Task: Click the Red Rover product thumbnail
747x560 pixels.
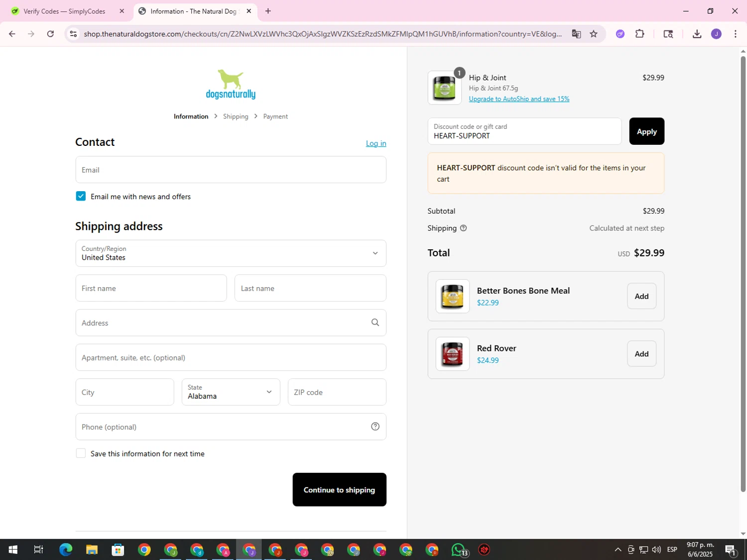Action: tap(452, 354)
